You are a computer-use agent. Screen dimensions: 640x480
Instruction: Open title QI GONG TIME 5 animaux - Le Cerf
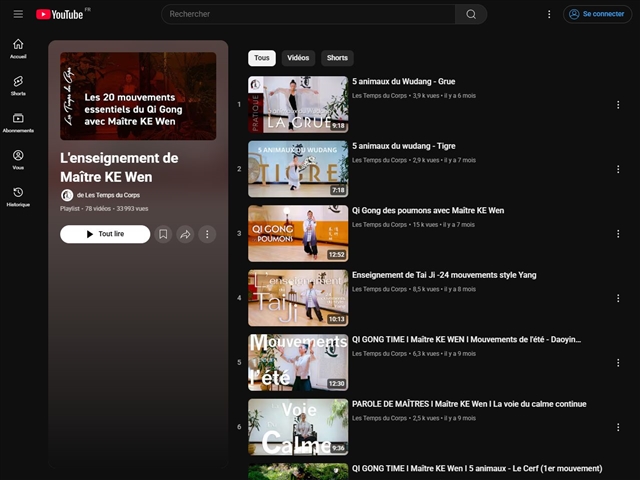point(477,469)
